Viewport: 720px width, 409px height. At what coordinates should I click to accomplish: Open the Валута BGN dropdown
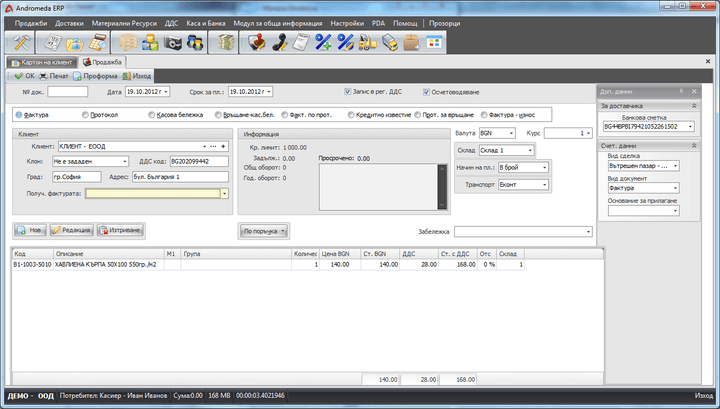(x=511, y=133)
